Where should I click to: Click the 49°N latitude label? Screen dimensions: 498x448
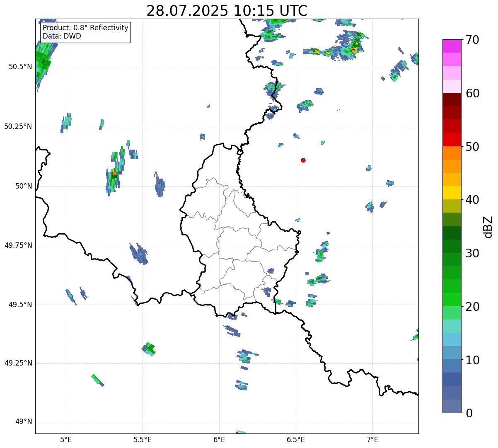[x=24, y=422]
